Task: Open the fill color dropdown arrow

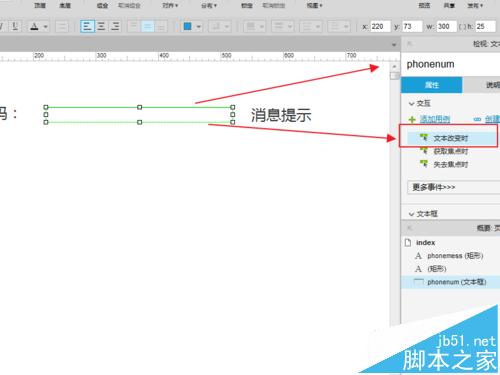Action: coord(199,27)
